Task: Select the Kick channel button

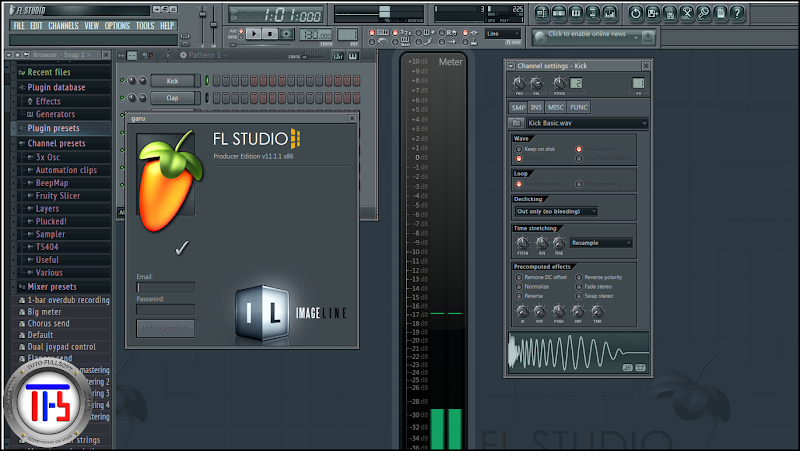Action: (172, 81)
